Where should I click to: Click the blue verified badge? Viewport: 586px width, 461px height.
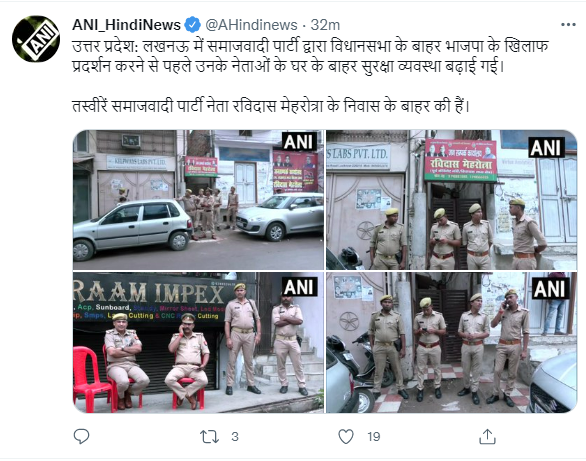pyautogui.click(x=192, y=25)
